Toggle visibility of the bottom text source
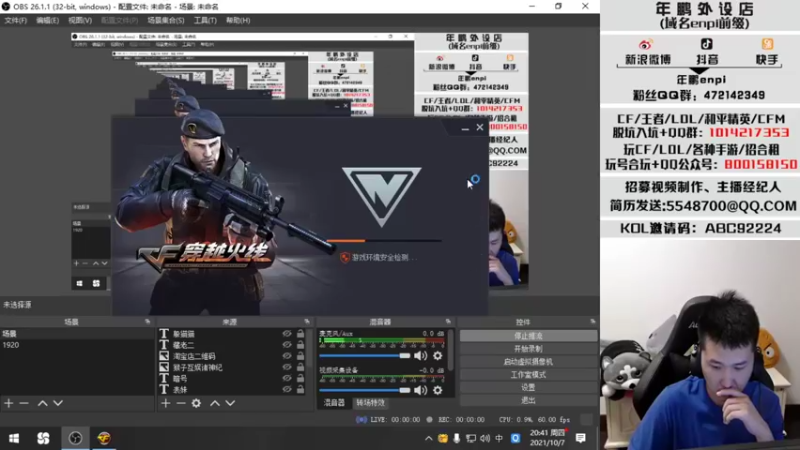Image resolution: width=800 pixels, height=450 pixels. [x=287, y=389]
